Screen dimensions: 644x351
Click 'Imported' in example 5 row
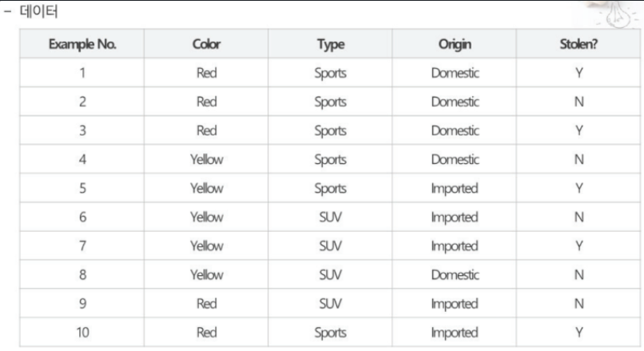[x=453, y=189]
